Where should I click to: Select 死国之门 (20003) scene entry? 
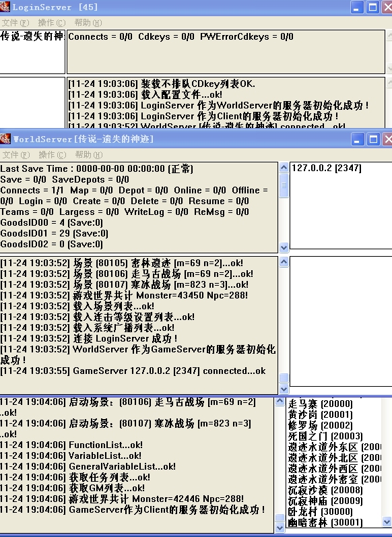pyautogui.click(x=325, y=436)
